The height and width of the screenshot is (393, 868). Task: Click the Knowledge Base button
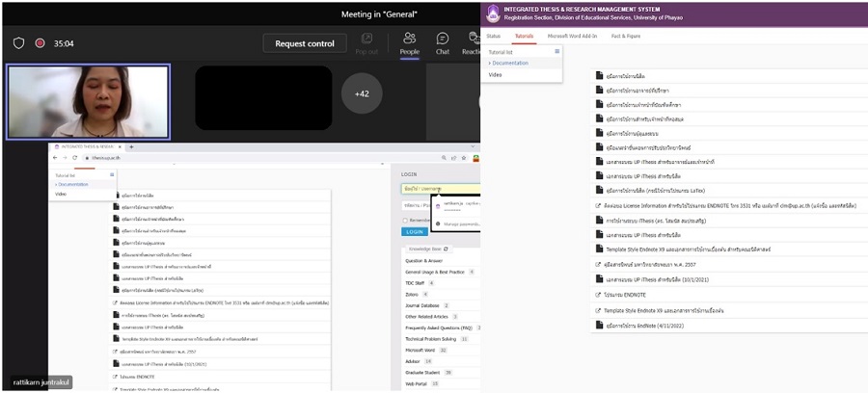(x=428, y=249)
